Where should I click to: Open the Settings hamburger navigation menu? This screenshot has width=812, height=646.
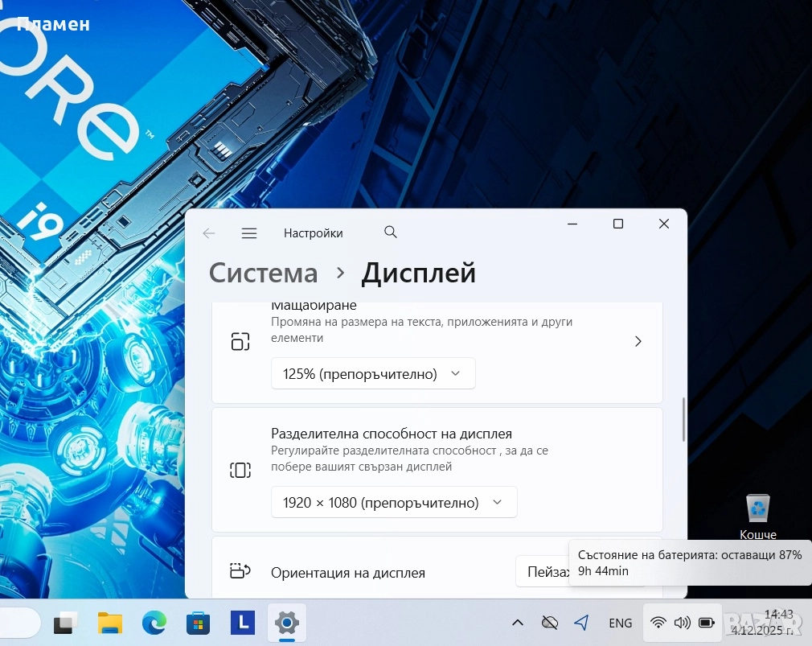coord(249,233)
